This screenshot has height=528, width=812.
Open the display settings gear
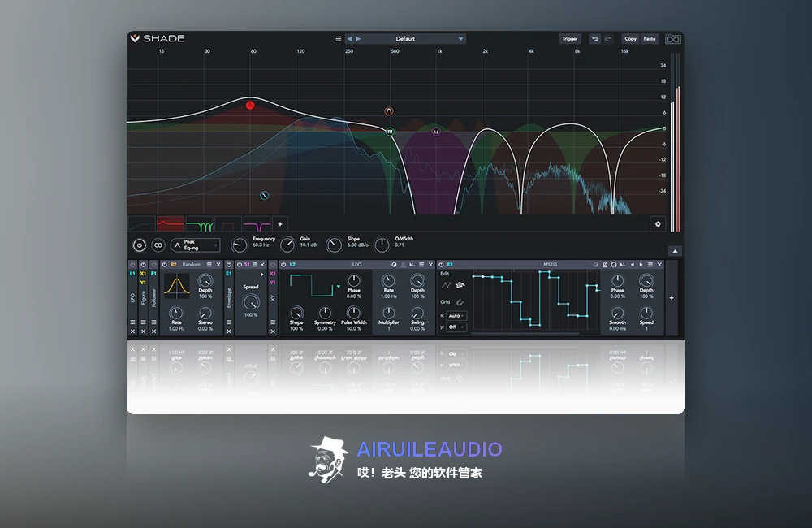658,224
